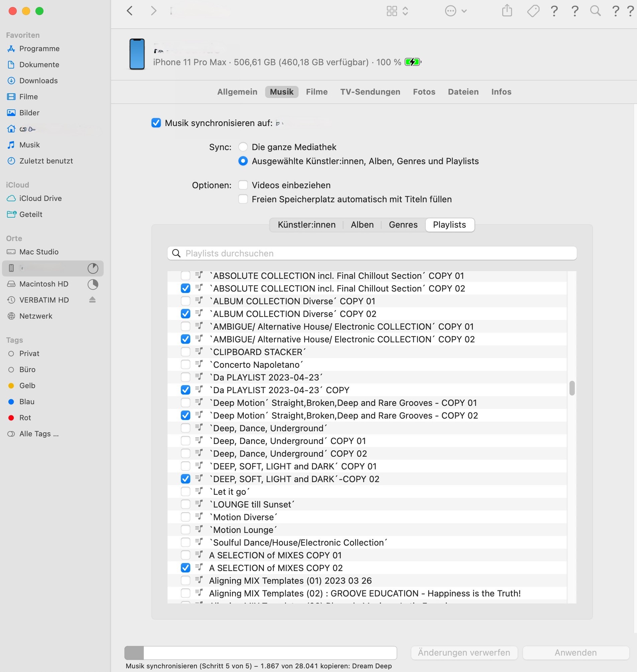Expand the more actions ellipsis menu
Screen dimensions: 637x672
click(x=456, y=11)
